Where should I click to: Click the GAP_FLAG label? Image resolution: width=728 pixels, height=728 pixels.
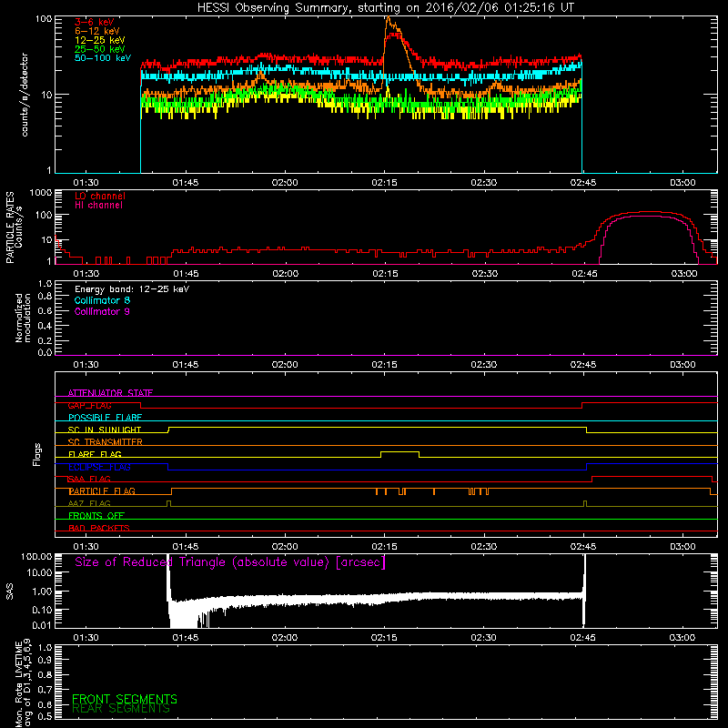[x=89, y=405]
